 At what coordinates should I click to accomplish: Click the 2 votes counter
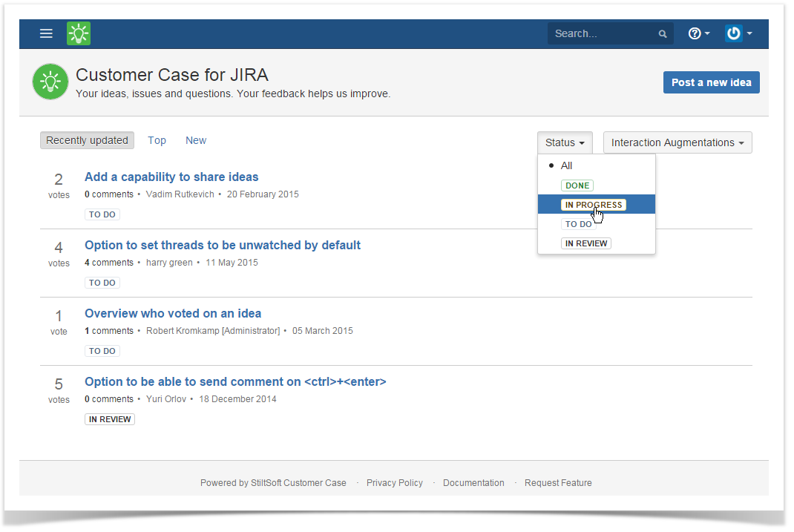point(59,185)
